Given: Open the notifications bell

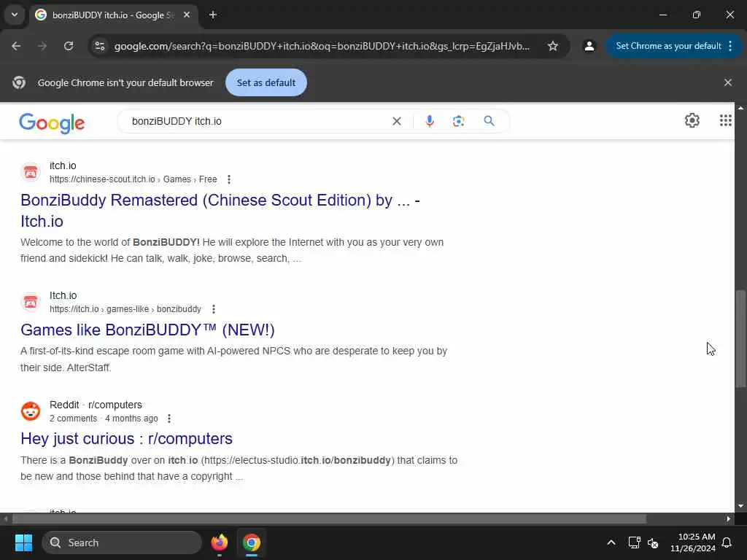Looking at the screenshot, I should coord(727,542).
